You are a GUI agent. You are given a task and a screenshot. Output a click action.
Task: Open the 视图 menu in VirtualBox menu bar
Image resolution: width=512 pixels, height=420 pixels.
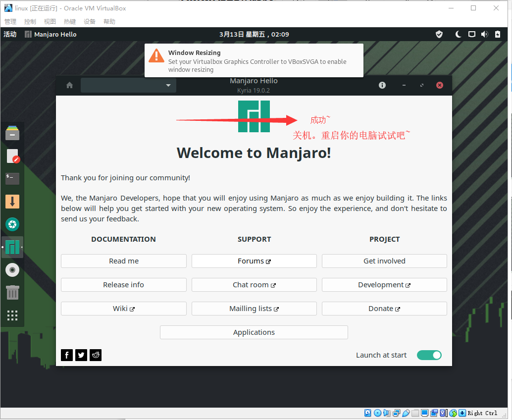[50, 22]
